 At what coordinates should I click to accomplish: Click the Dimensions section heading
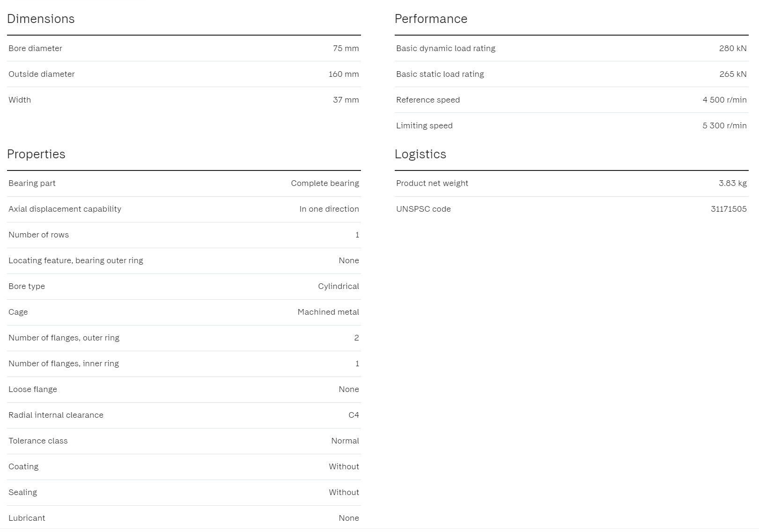coord(41,19)
